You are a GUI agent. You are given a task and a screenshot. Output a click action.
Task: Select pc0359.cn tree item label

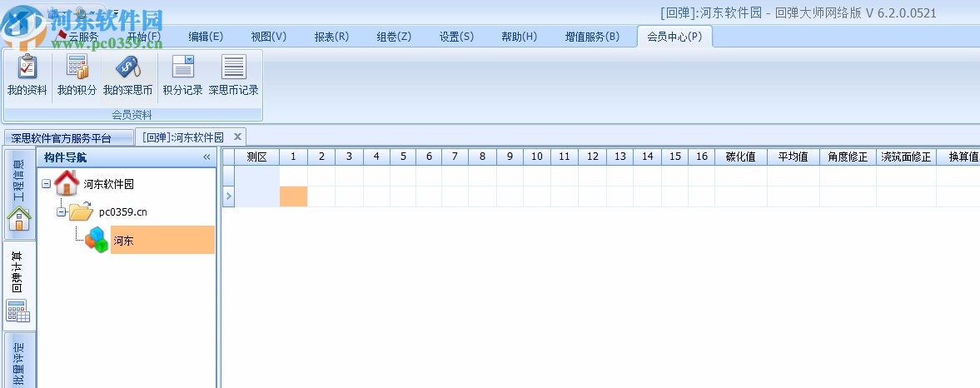click(x=123, y=211)
